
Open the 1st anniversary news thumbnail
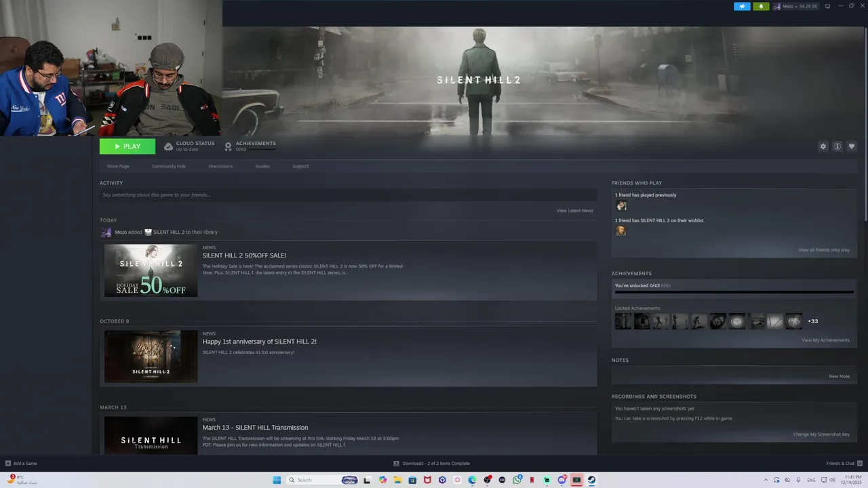[x=151, y=357]
